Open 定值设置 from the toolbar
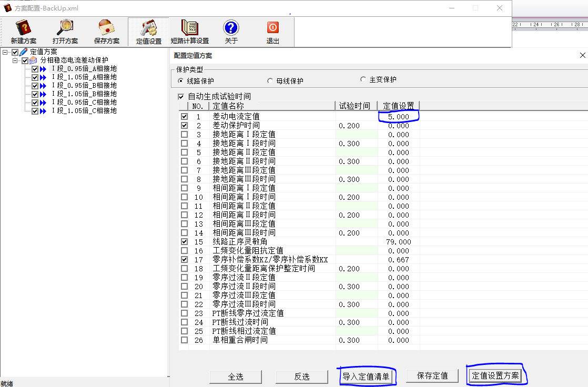 [148, 32]
